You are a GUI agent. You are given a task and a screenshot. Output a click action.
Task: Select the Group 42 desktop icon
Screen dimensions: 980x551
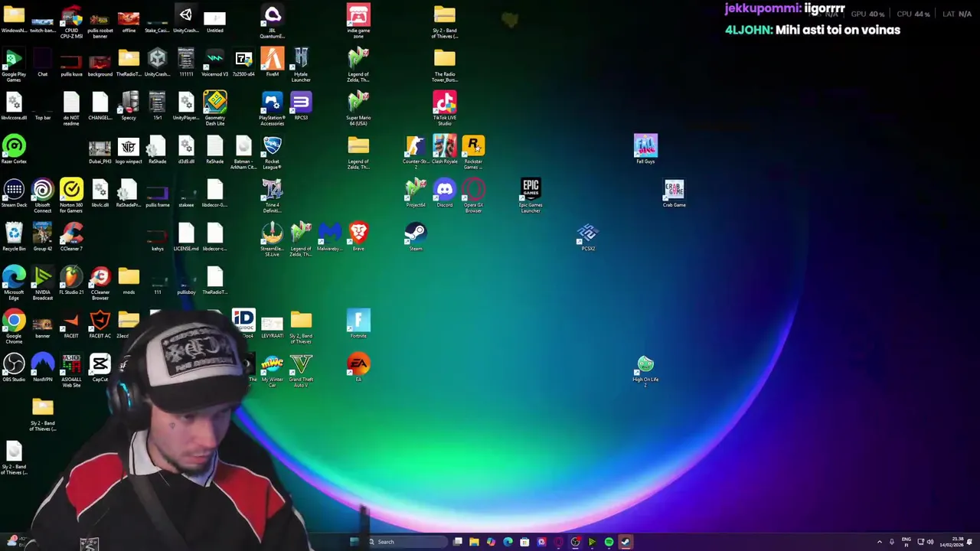click(43, 236)
